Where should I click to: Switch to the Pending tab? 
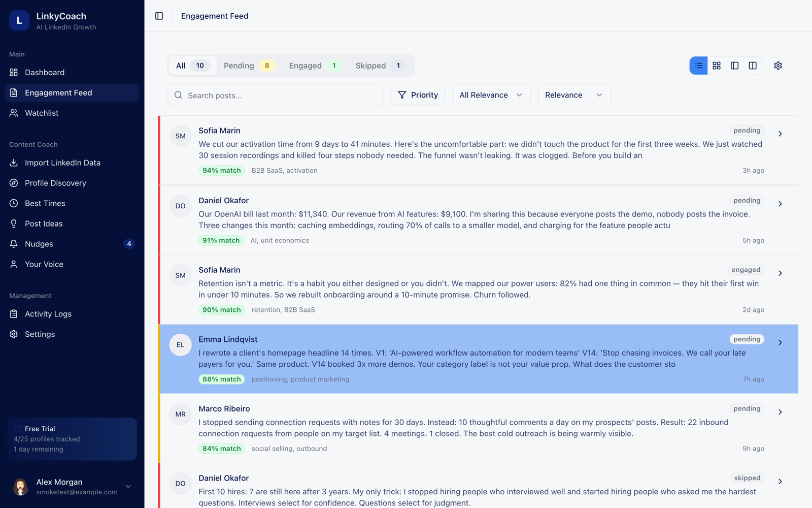tap(249, 66)
